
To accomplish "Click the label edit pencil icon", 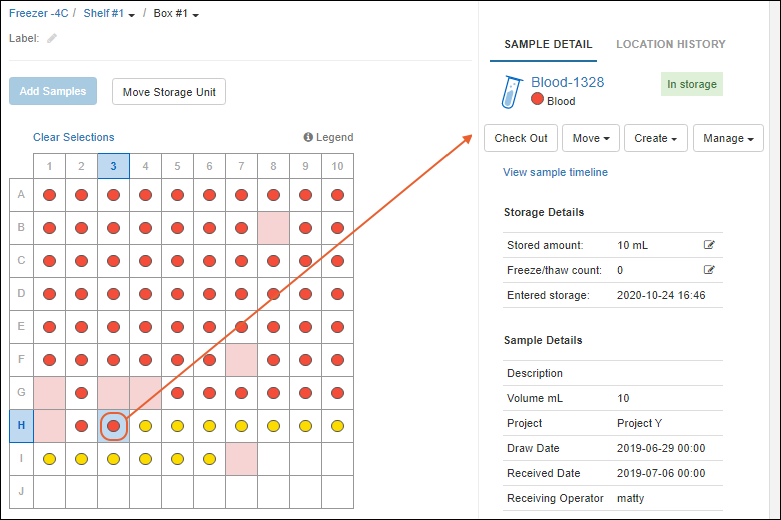I will 52,39.
